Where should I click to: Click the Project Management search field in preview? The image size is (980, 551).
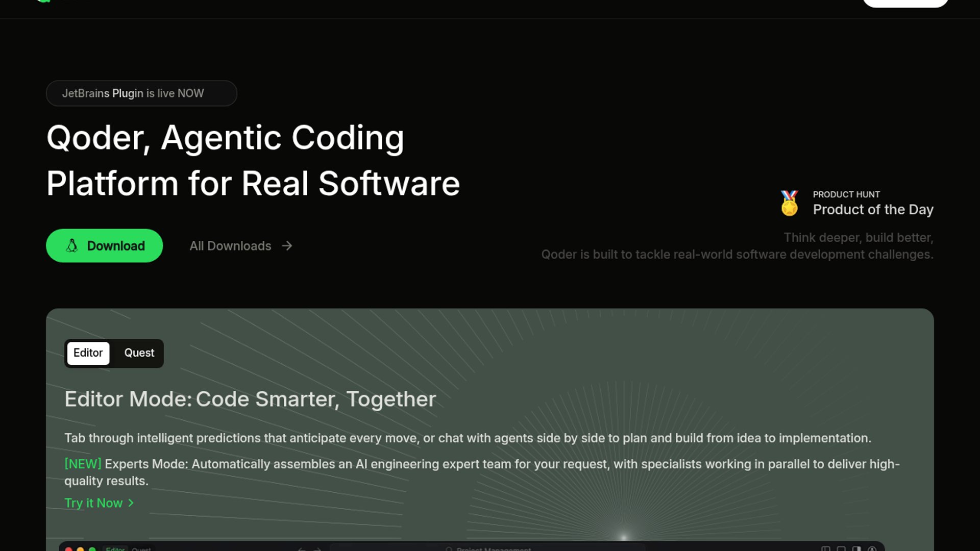pos(487,549)
